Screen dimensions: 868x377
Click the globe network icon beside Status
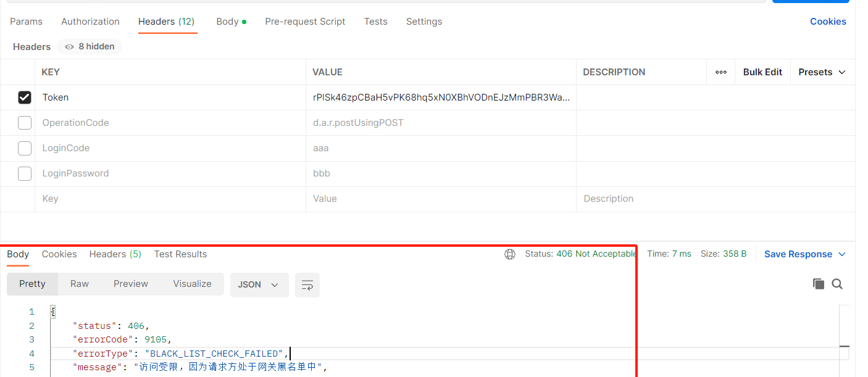(x=510, y=254)
